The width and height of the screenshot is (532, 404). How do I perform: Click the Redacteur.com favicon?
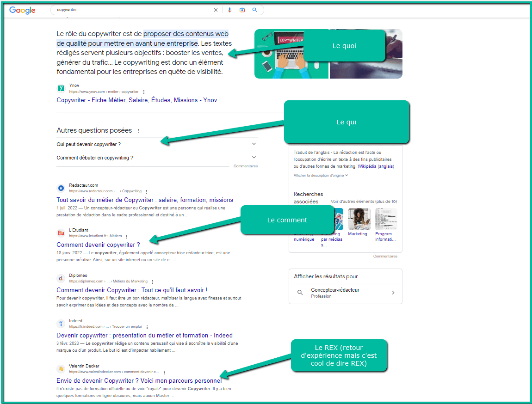coord(61,188)
